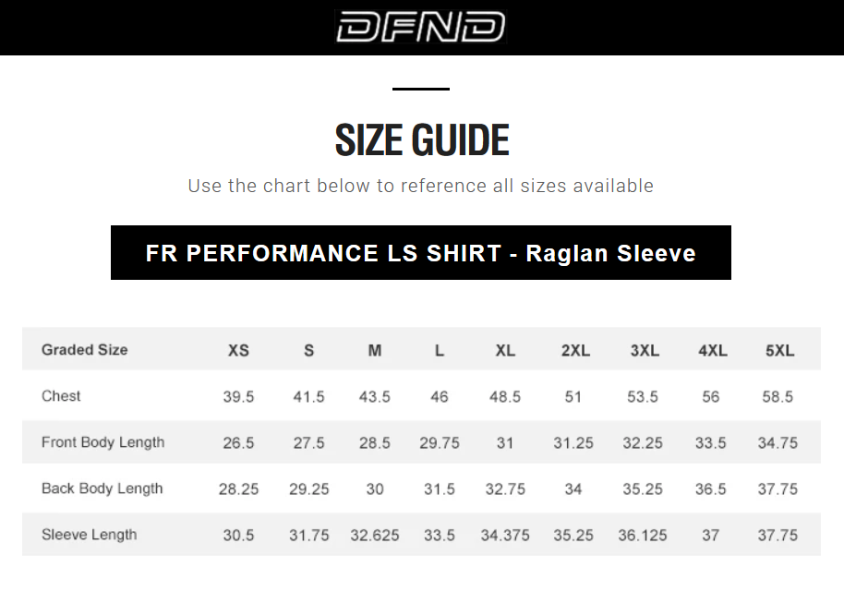Image resolution: width=844 pixels, height=616 pixels.
Task: Select the FR PERFORMANCE LS SHIRT banner
Action: click(x=421, y=253)
